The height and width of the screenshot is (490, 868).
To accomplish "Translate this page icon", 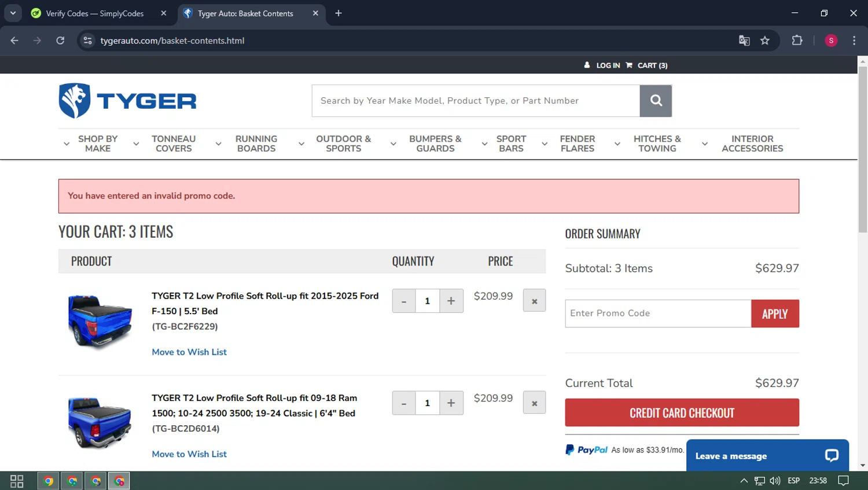I will pos(744,40).
